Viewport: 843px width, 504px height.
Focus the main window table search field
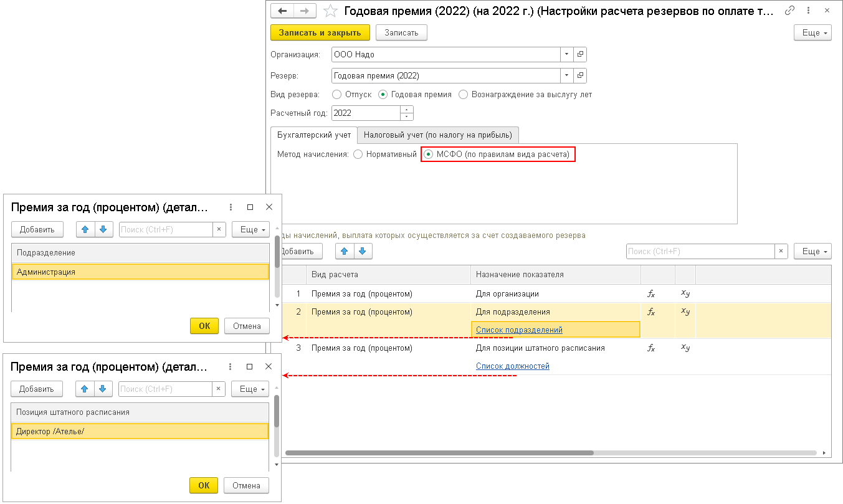pyautogui.click(x=700, y=251)
